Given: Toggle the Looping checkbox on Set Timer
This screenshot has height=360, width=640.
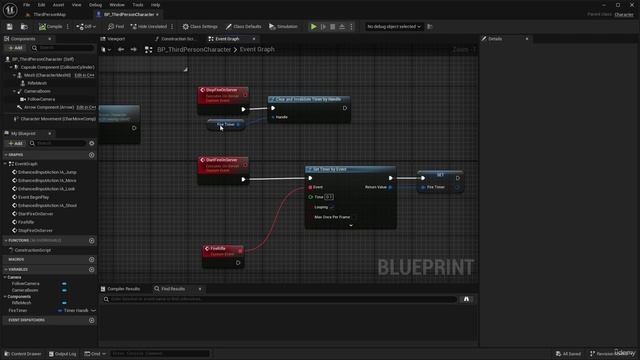Looking at the screenshot, I should tap(332, 207).
